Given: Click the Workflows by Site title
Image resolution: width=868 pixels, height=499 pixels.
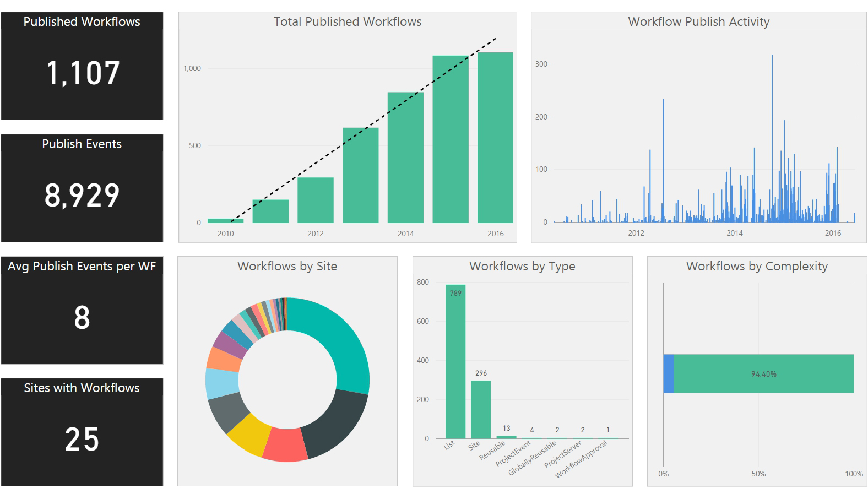Looking at the screenshot, I should click(287, 266).
